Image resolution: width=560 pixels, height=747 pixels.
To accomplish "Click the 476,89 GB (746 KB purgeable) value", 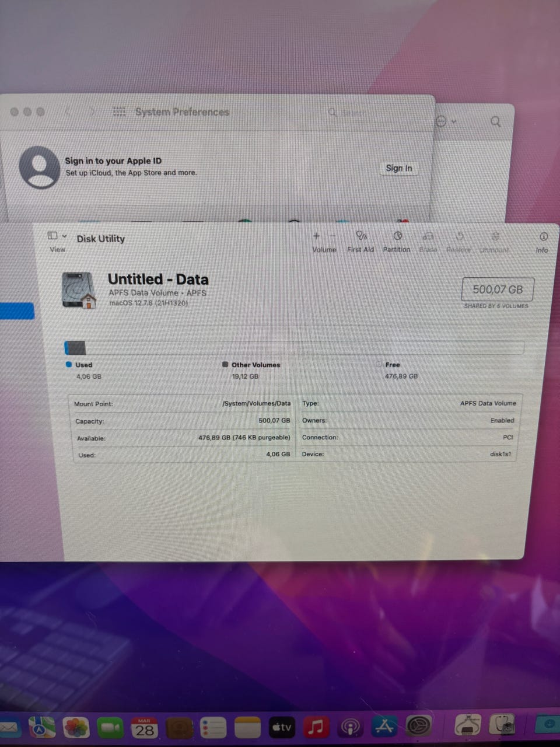I will [244, 437].
